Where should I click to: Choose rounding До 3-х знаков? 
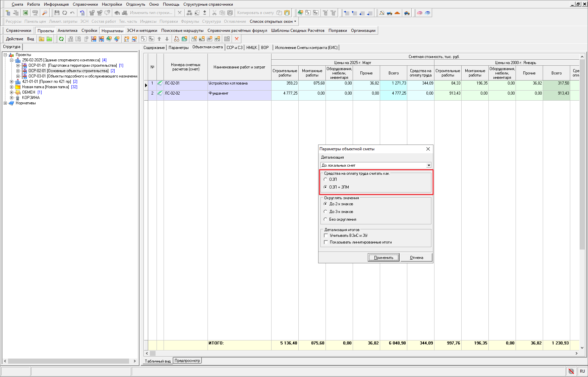pyautogui.click(x=326, y=212)
